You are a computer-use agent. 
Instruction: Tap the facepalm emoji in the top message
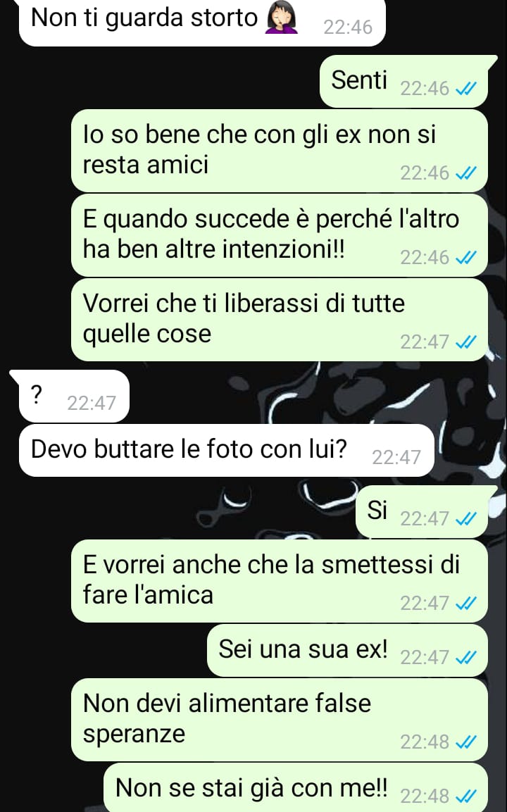pos(281,17)
